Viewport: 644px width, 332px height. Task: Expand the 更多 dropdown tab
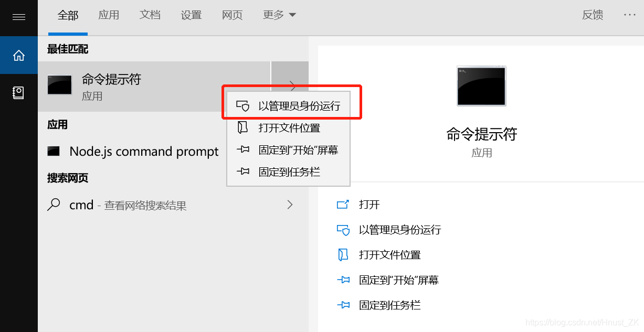280,15
